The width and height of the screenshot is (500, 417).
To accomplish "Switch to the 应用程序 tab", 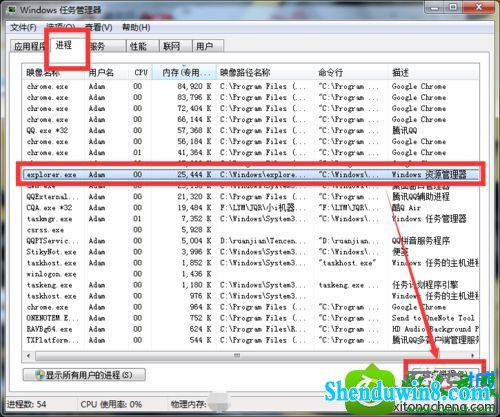I will (29, 46).
